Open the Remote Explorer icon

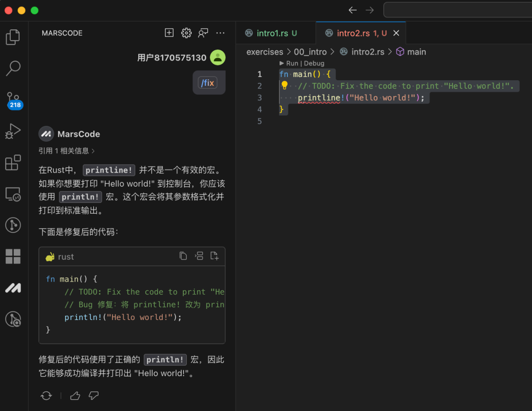pos(13,194)
